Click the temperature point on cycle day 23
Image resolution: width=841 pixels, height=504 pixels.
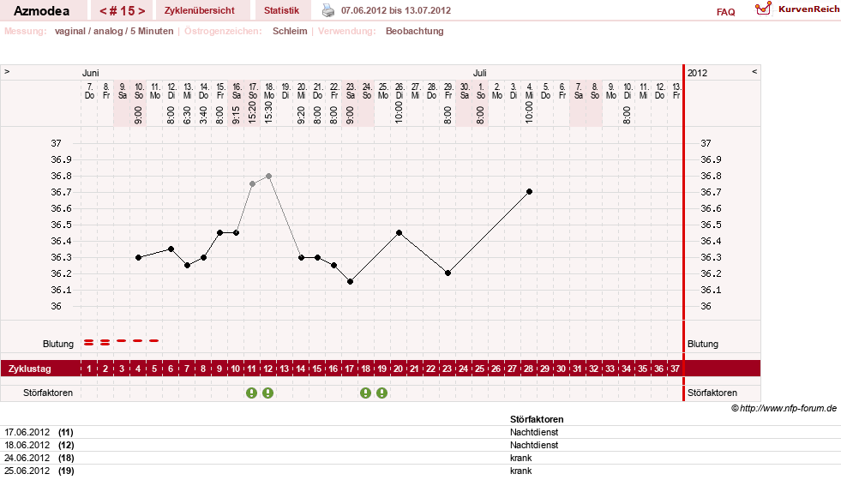448,273
